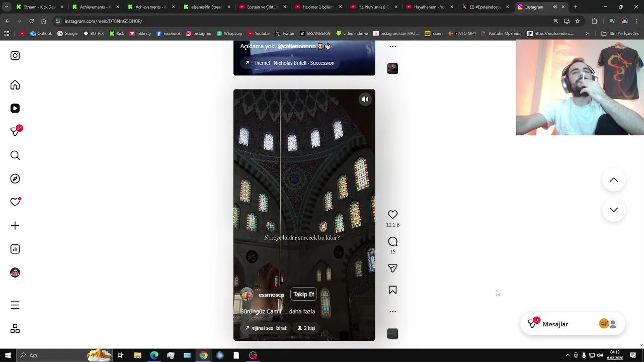
Task: Open FLVTO MP4 bookmark
Action: coord(461,34)
